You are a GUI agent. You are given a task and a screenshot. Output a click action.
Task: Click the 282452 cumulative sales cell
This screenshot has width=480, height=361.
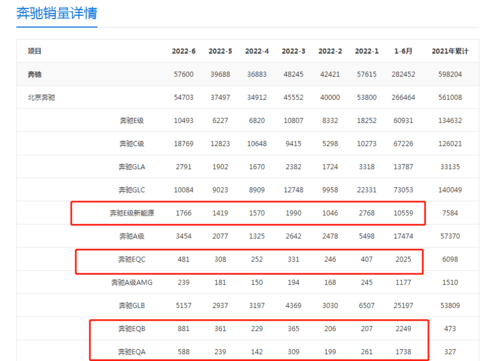(x=403, y=74)
